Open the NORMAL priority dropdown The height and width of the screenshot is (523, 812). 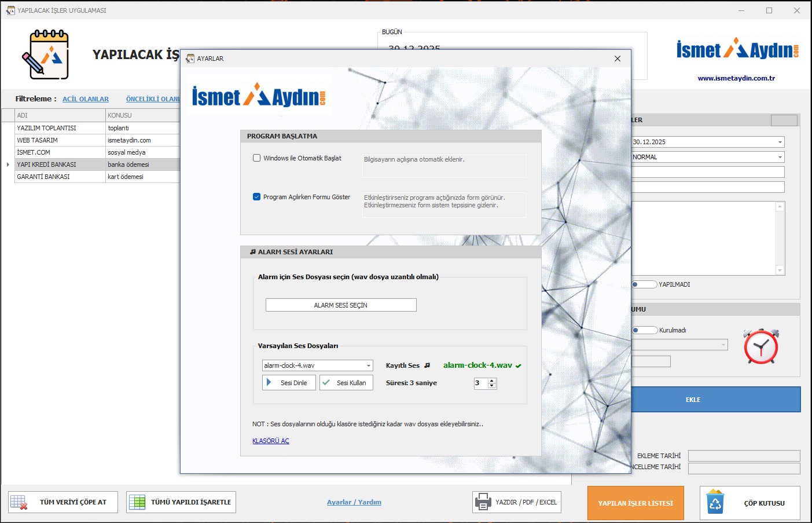pos(780,157)
